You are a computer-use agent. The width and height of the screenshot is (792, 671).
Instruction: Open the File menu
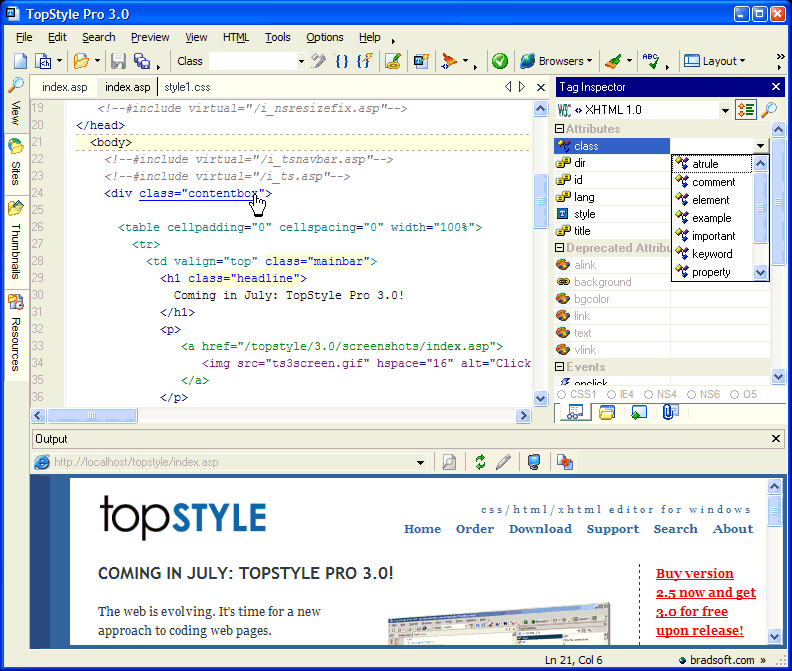coord(24,37)
